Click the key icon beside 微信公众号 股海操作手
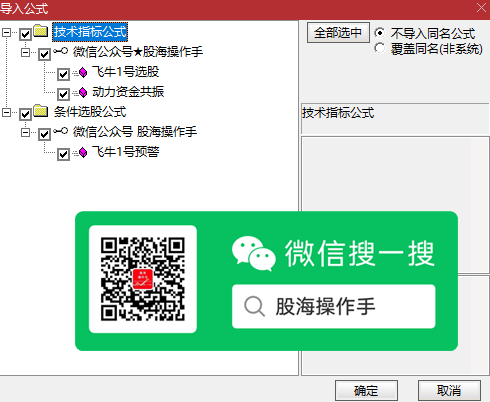Image resolution: width=490 pixels, height=402 pixels. [x=61, y=131]
